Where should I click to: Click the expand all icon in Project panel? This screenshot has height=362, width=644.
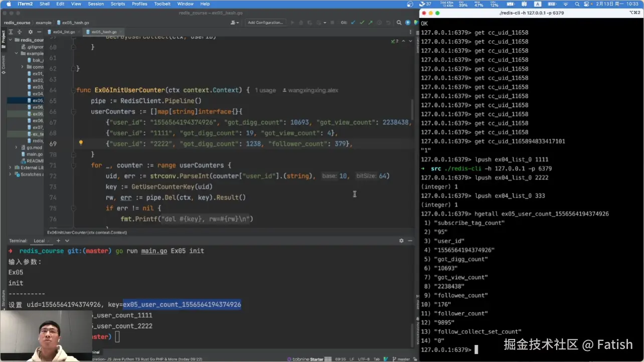coord(11,32)
